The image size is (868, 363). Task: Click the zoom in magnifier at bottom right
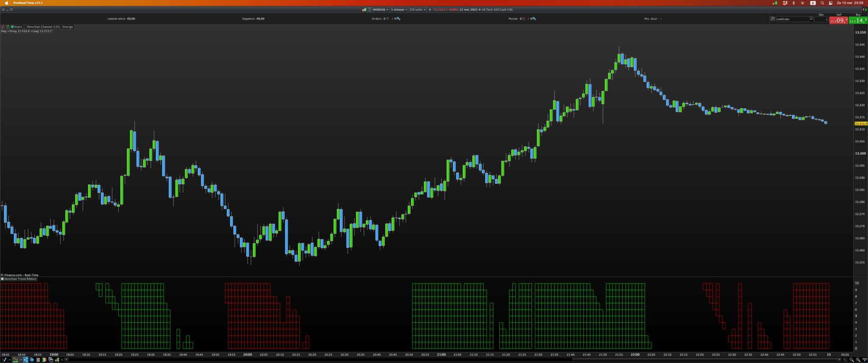(858, 360)
